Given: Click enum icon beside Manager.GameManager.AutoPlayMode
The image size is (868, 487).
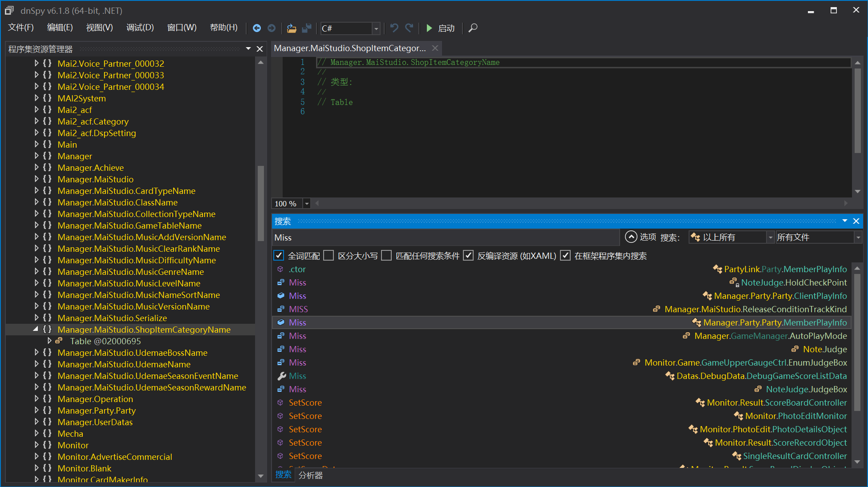Looking at the screenshot, I should click(686, 336).
